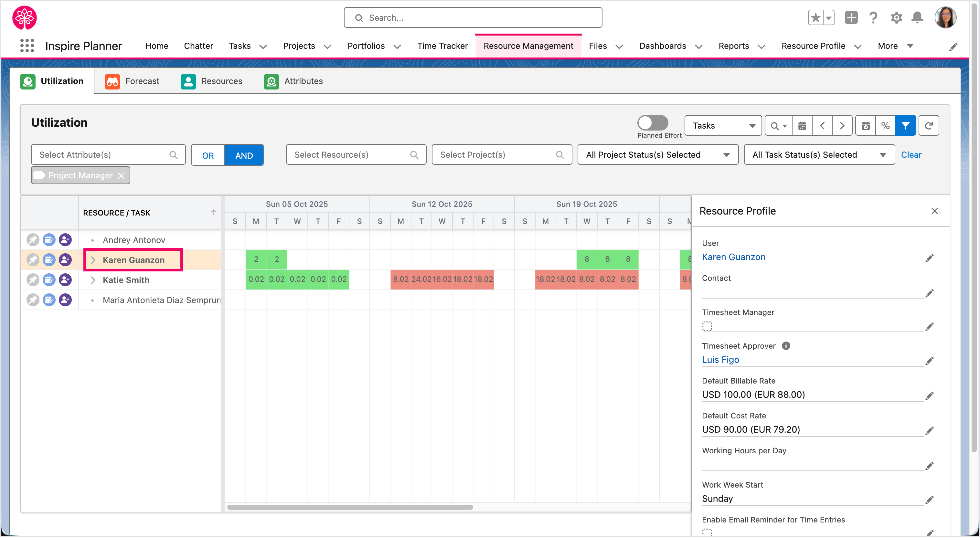Screen dimensions: 980x537
Task: Click the percent display toolbar icon
Action: (x=885, y=125)
